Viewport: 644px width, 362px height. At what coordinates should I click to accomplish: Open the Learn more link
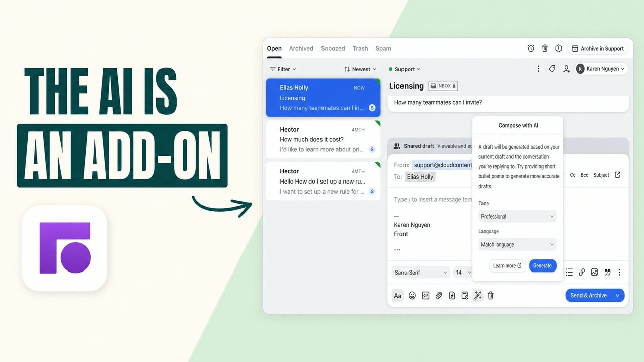[507, 266]
